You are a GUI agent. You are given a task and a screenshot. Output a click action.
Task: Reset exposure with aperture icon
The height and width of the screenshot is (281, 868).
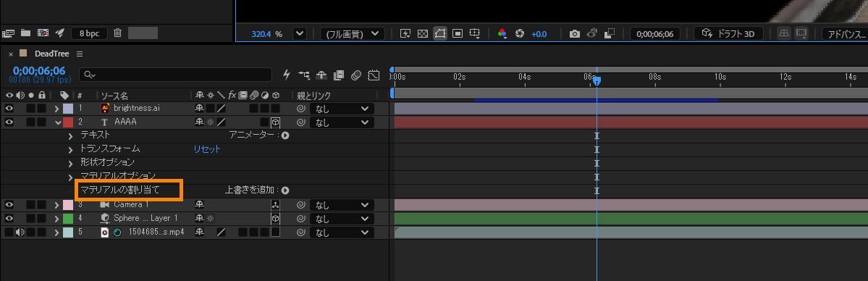pyautogui.click(x=519, y=34)
